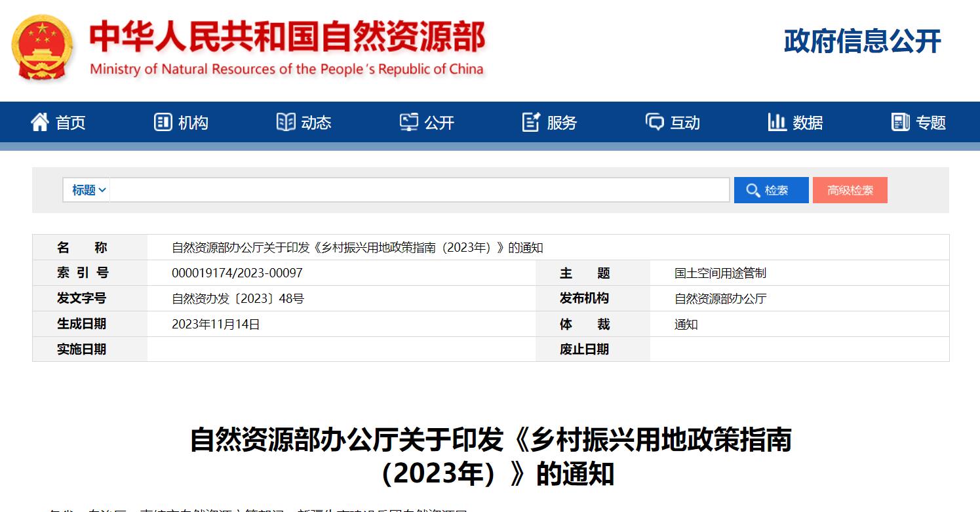Click the open-book icon next to 动态
Image resolution: width=980 pixels, height=512 pixels.
pos(284,122)
